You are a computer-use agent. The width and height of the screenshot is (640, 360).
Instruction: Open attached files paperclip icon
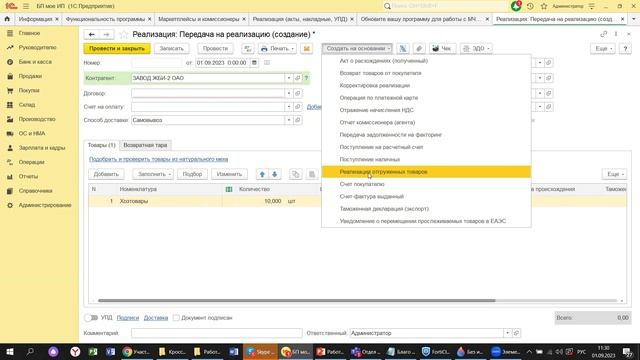coord(419,49)
